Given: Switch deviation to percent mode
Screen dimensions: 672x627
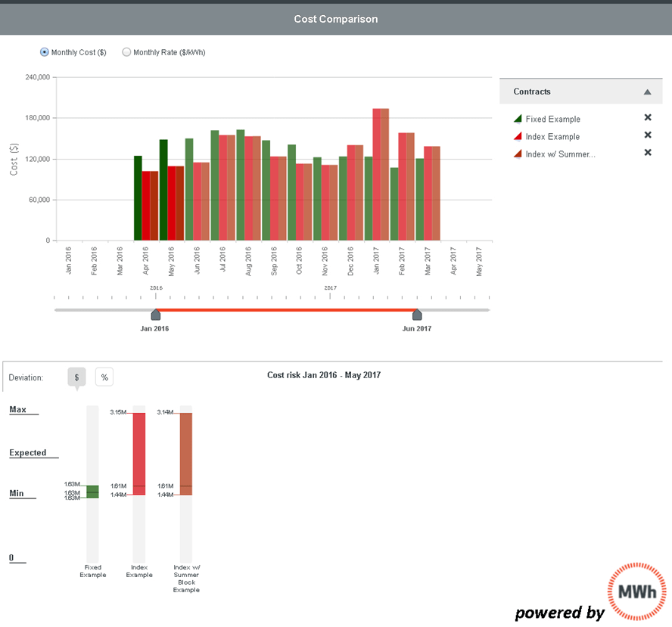Looking at the screenshot, I should tap(104, 377).
